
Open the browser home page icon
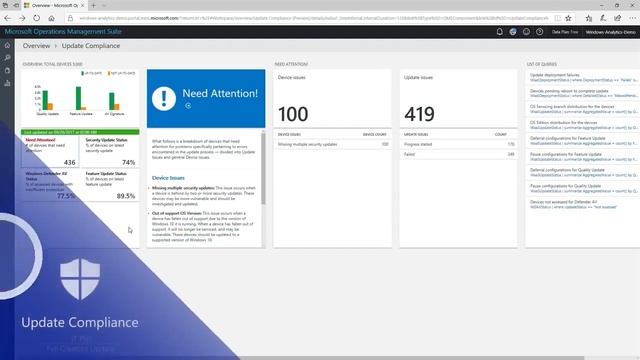point(51,18)
